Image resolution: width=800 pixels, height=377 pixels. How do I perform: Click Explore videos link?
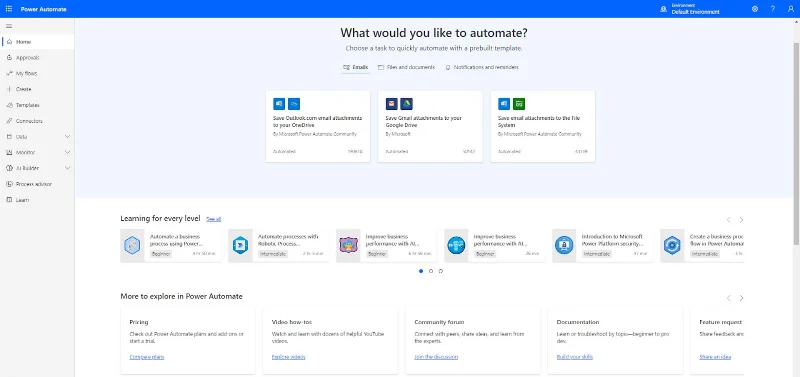tap(288, 357)
